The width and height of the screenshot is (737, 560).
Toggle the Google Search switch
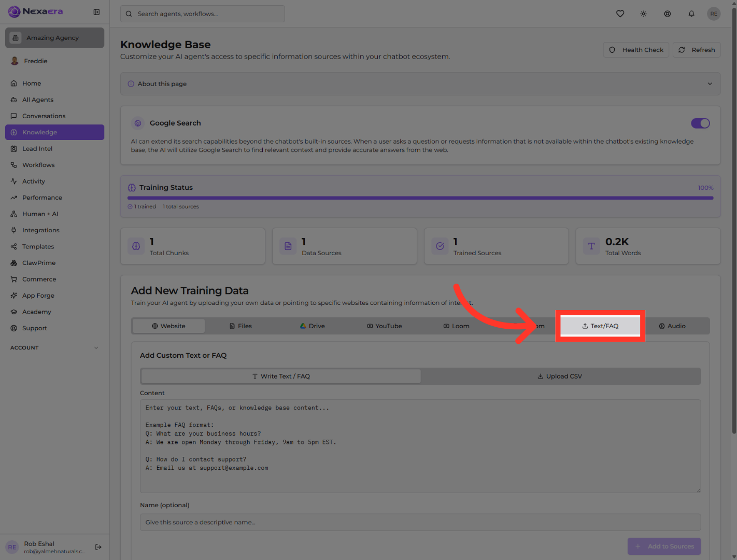pos(700,123)
